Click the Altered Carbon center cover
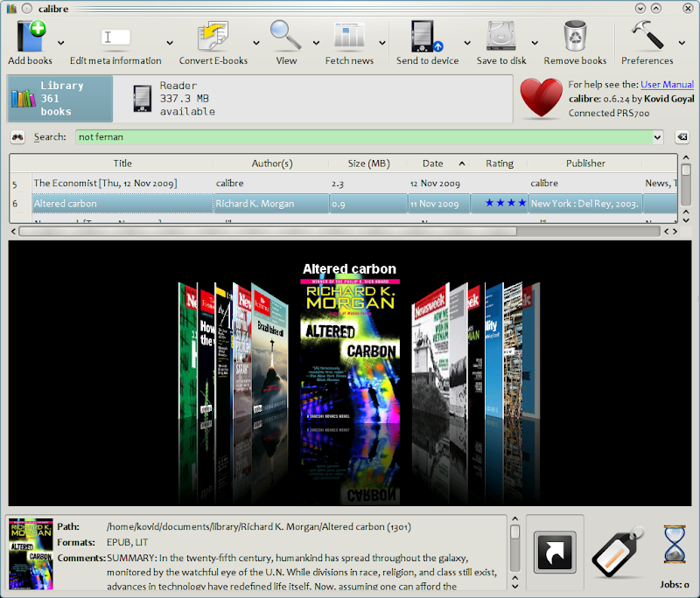 (x=350, y=351)
